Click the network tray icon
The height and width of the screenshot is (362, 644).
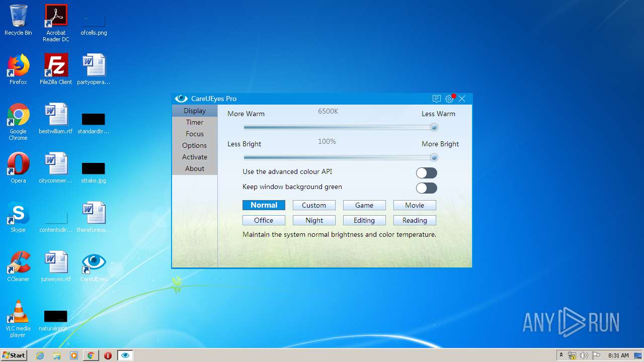[x=572, y=355]
